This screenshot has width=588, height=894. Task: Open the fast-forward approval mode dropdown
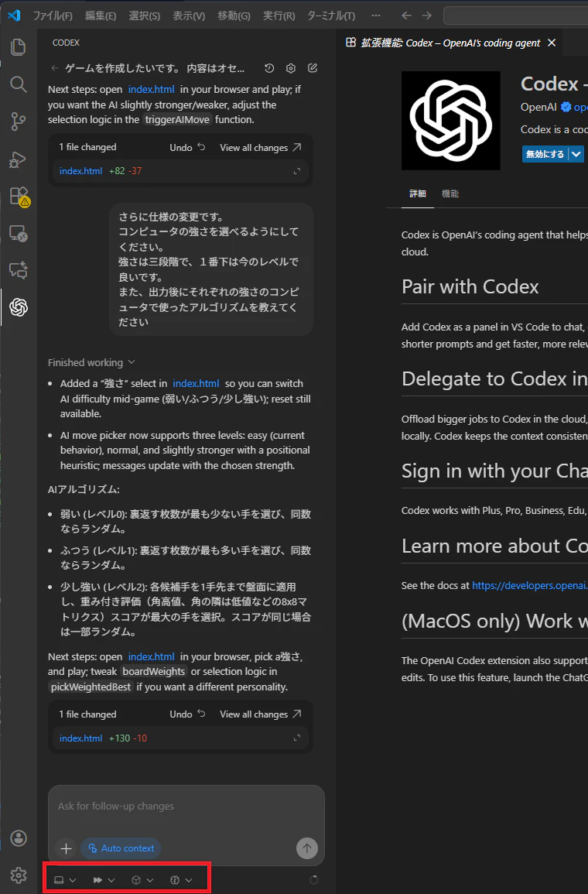(104, 880)
